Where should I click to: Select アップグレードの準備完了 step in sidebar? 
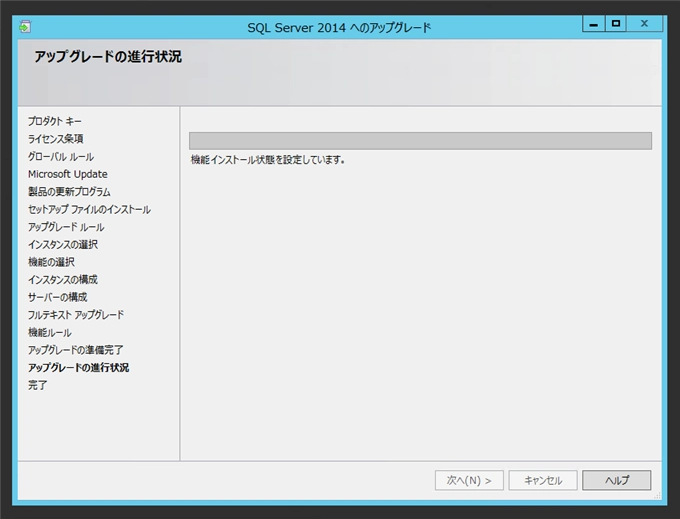coord(75,350)
